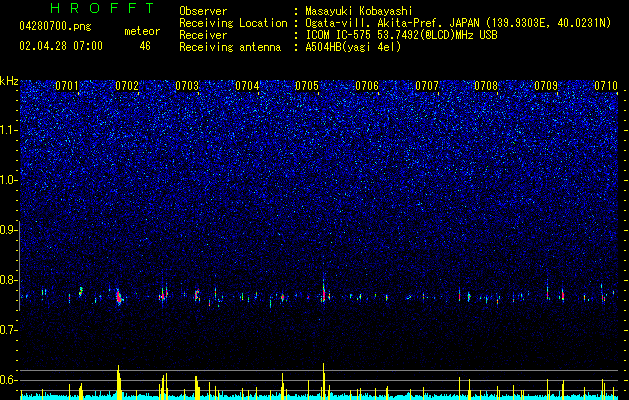
Task: Click the 1.1 kHz axis label
Action: [x=8, y=130]
